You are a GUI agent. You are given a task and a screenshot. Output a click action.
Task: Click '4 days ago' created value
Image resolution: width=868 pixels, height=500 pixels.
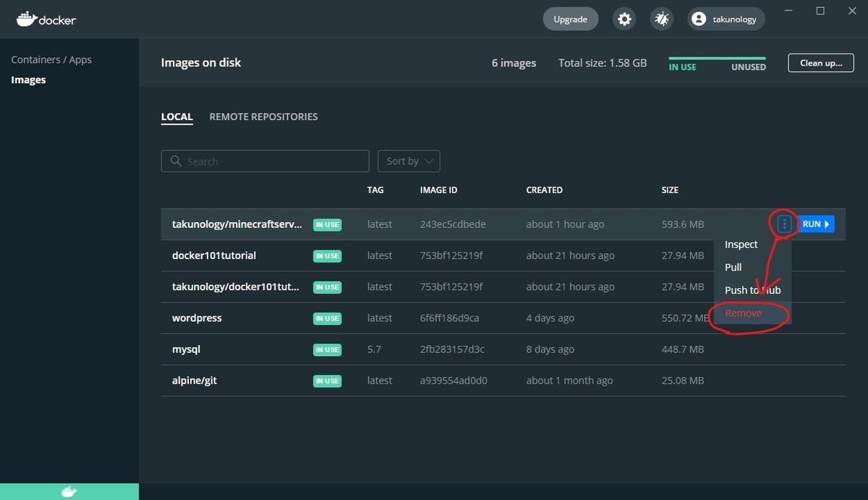tap(550, 318)
